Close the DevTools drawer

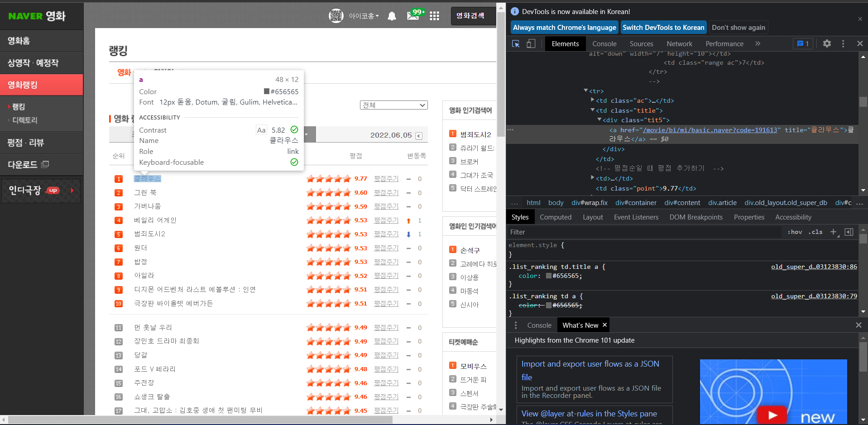(x=858, y=325)
